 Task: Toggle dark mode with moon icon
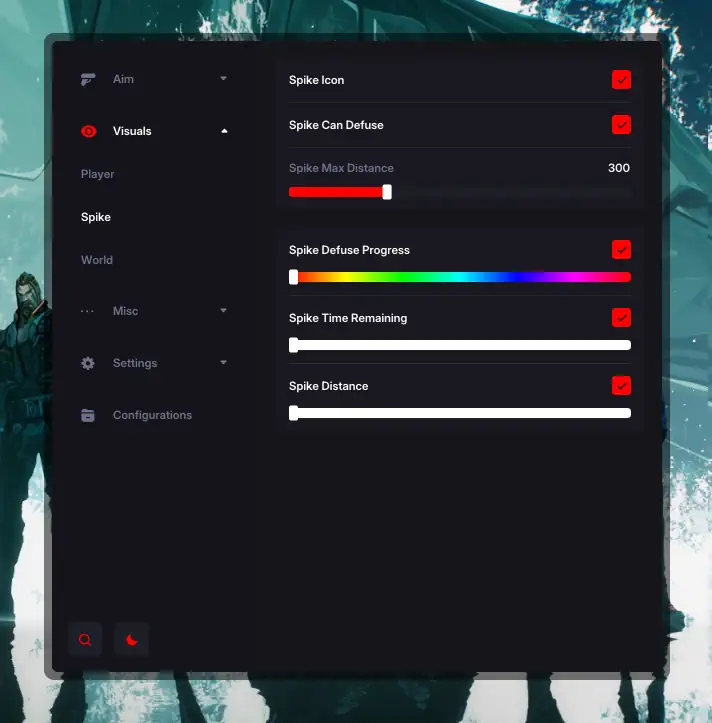131,640
